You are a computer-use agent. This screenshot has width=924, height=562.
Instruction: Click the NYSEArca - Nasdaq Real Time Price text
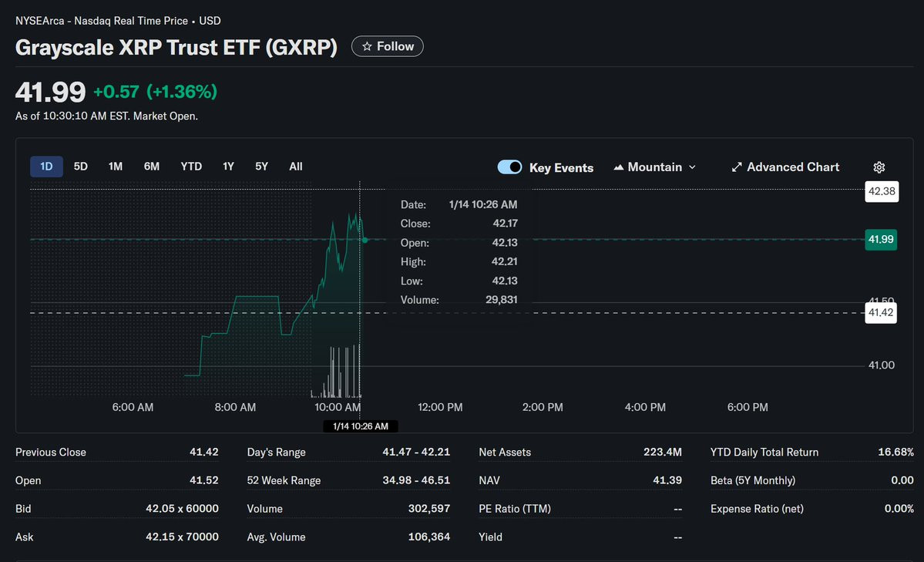(x=102, y=22)
